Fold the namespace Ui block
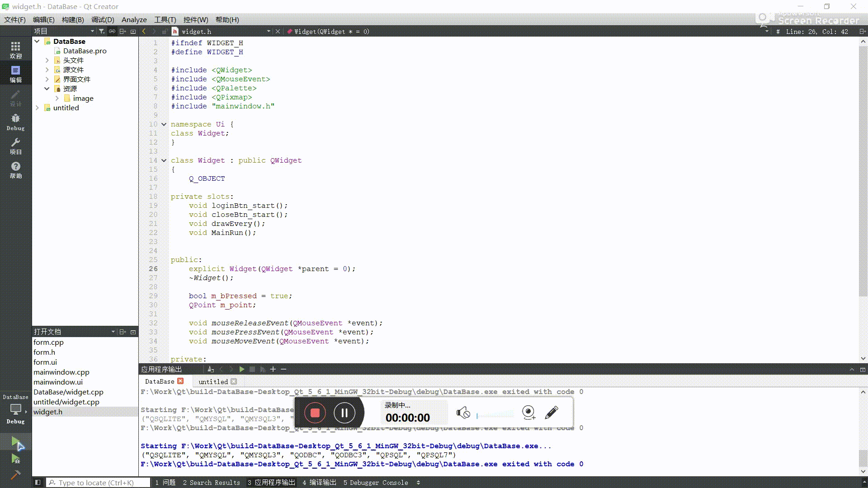The width and height of the screenshot is (868, 488). 164,124
